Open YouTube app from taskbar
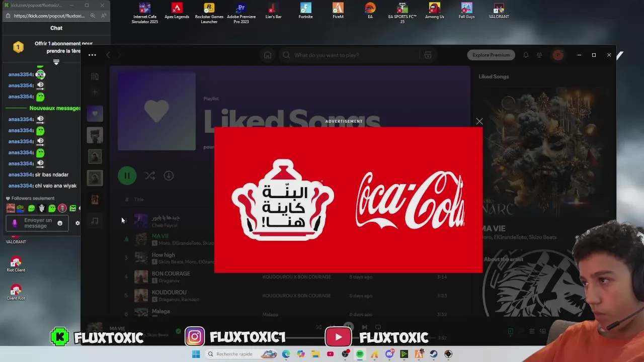Screen dimensions: 644x362 [330, 354]
